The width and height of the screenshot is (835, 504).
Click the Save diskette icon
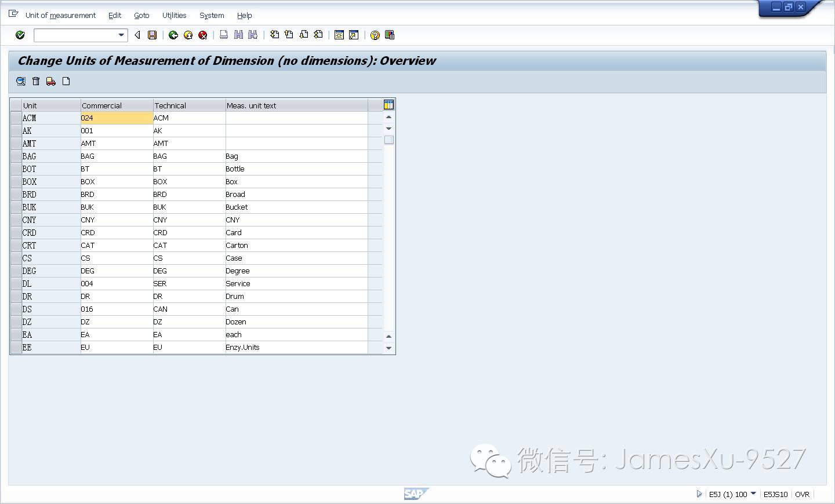coord(153,35)
